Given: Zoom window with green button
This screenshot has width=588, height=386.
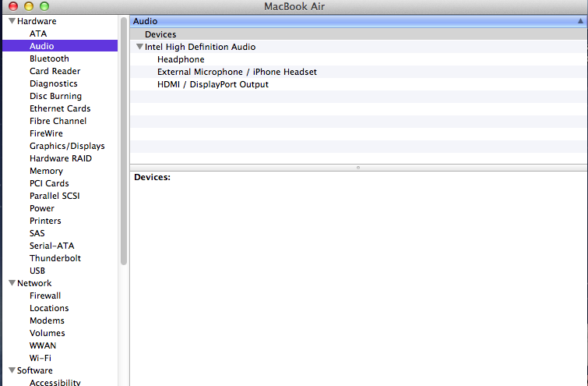Looking at the screenshot, I should (44, 6).
